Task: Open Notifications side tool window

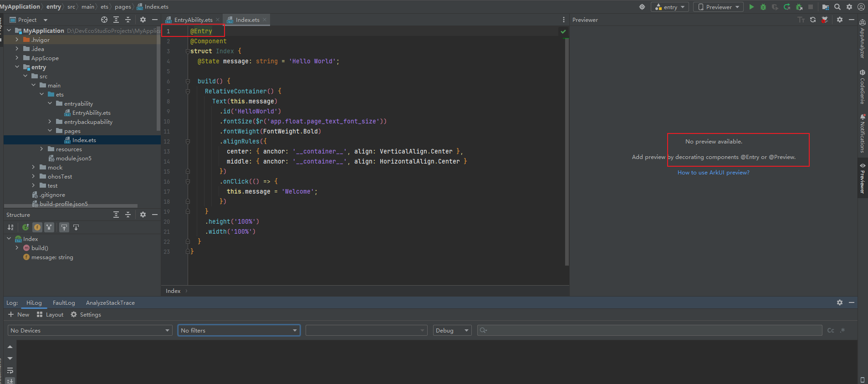Action: 863,133
